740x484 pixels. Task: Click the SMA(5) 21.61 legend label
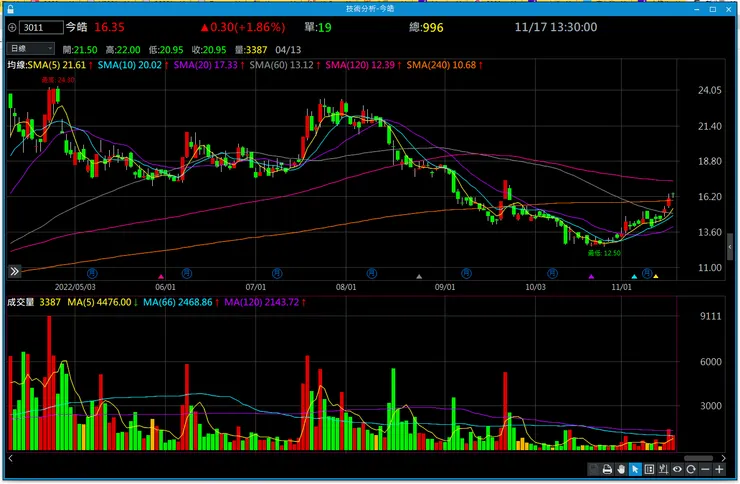pyautogui.click(x=57, y=65)
